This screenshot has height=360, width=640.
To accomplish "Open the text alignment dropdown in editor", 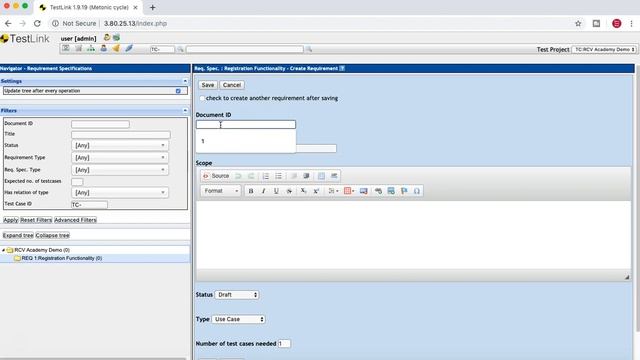I will [x=333, y=191].
